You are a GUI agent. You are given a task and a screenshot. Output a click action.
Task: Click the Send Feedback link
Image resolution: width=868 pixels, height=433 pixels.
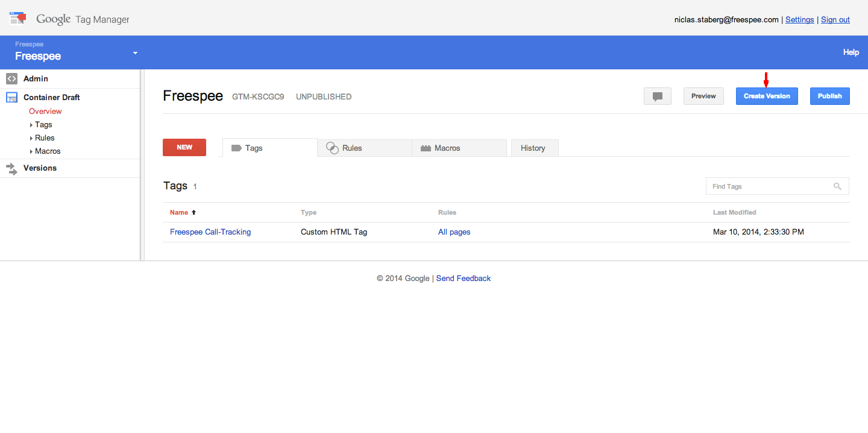(x=464, y=279)
